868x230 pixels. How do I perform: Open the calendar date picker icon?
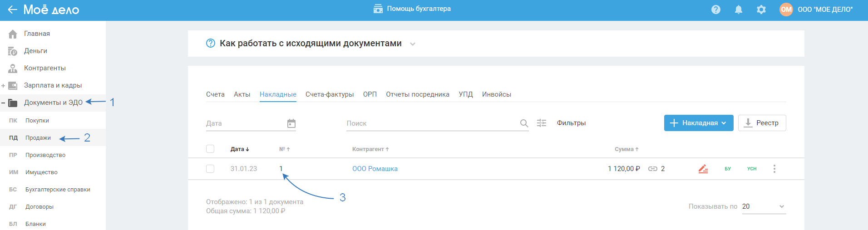[291, 123]
